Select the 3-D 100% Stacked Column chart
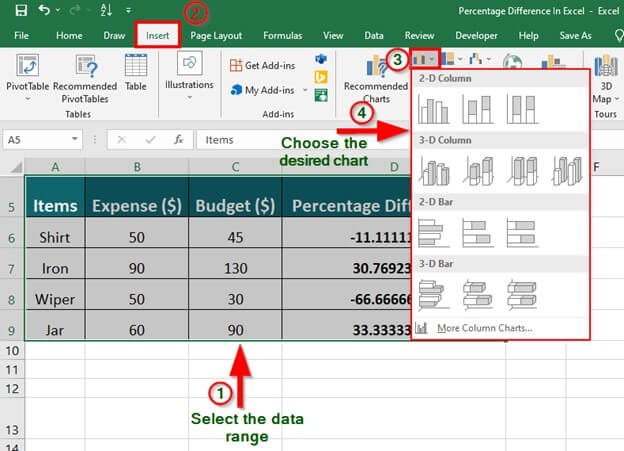 tap(522, 171)
